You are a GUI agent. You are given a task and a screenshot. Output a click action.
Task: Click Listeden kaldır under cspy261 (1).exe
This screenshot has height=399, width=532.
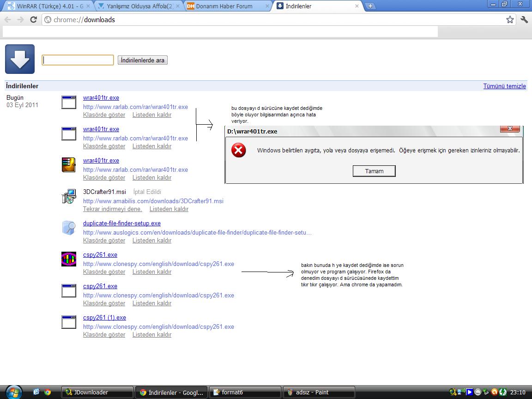(152, 335)
